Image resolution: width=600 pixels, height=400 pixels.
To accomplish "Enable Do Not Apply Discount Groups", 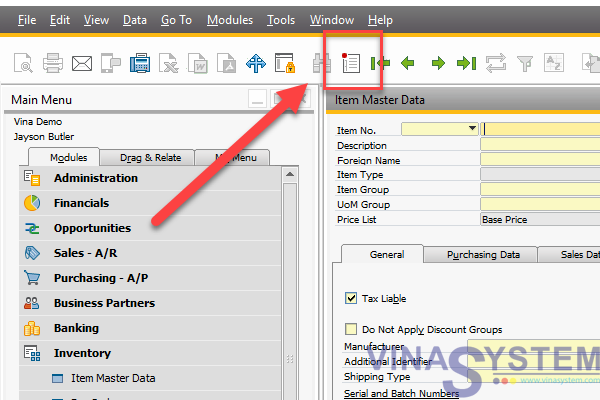I will (351, 329).
